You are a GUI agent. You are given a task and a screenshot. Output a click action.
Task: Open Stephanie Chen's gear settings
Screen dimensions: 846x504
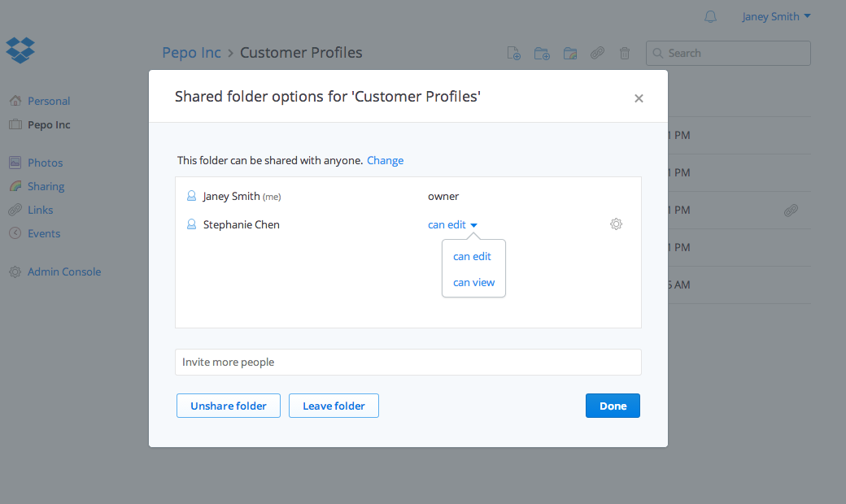(x=616, y=224)
